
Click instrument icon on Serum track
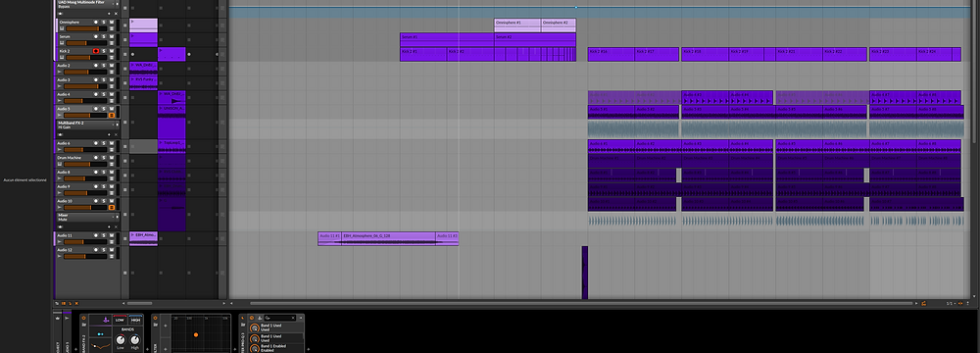pyautogui.click(x=62, y=43)
